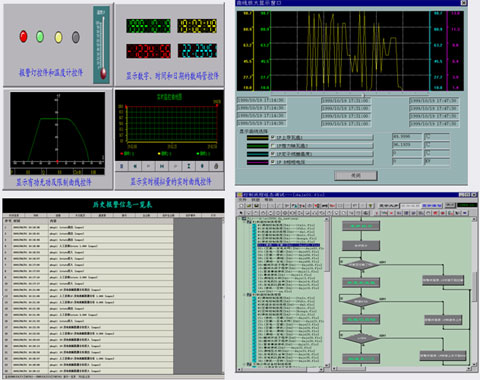Click the green alarm indicator light
The height and width of the screenshot is (380, 480).
pyautogui.click(x=40, y=36)
